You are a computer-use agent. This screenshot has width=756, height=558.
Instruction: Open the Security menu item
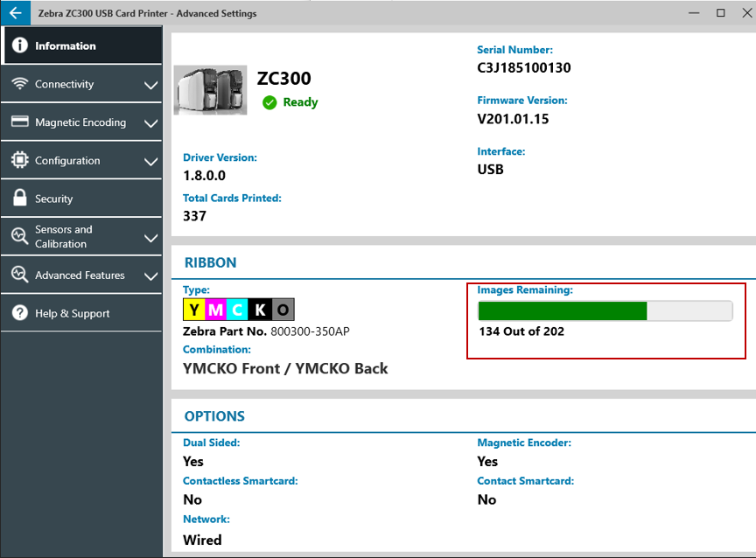point(81,199)
